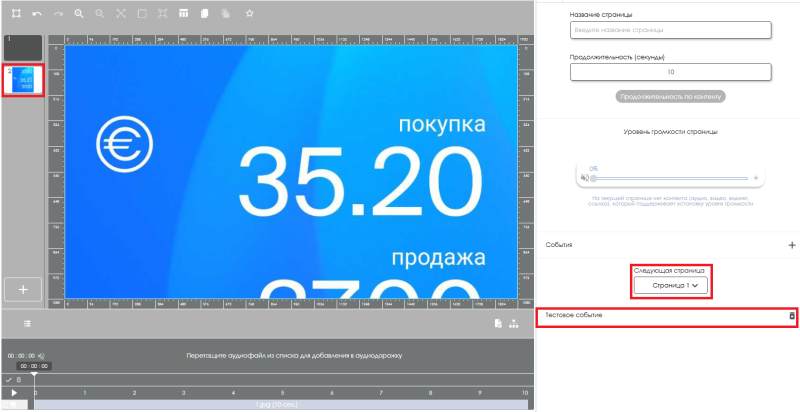Click the page volume level slider track
The width and height of the screenshot is (800, 412).
(670, 178)
